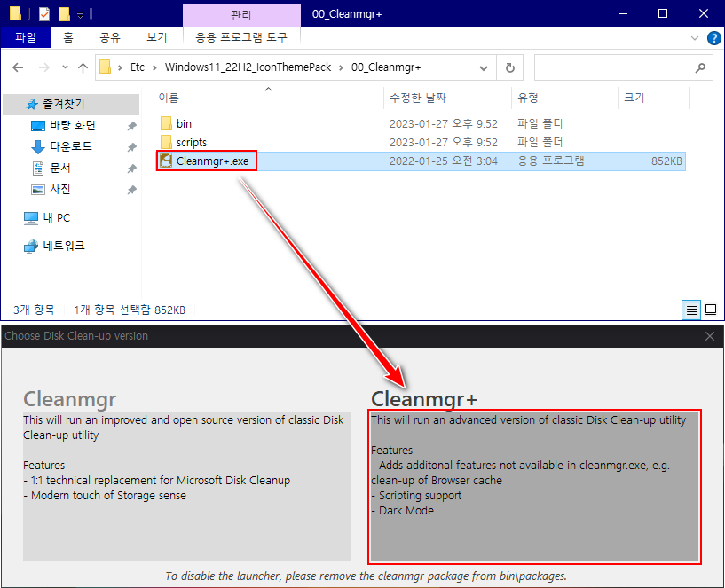Click the 852KB size cell
Viewport: 725px width, 588px height.
pyautogui.click(x=666, y=161)
